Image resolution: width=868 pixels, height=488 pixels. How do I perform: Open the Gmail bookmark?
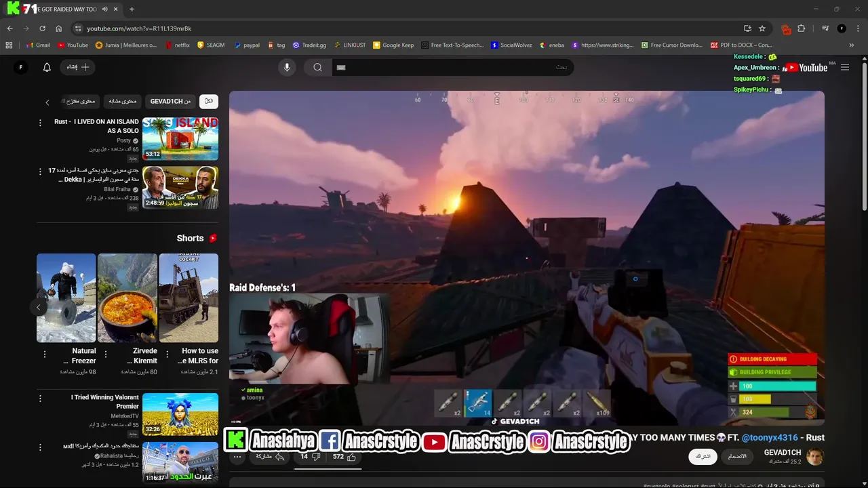coord(38,45)
